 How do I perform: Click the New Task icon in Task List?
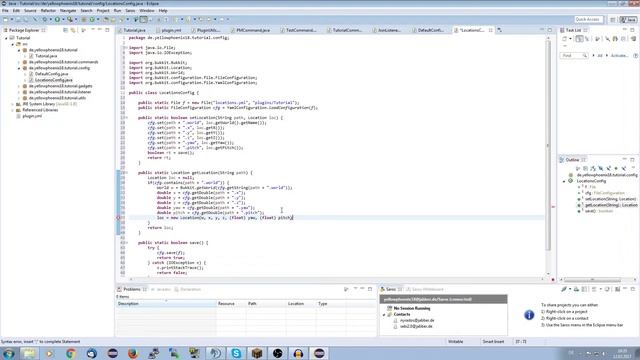tap(565, 39)
